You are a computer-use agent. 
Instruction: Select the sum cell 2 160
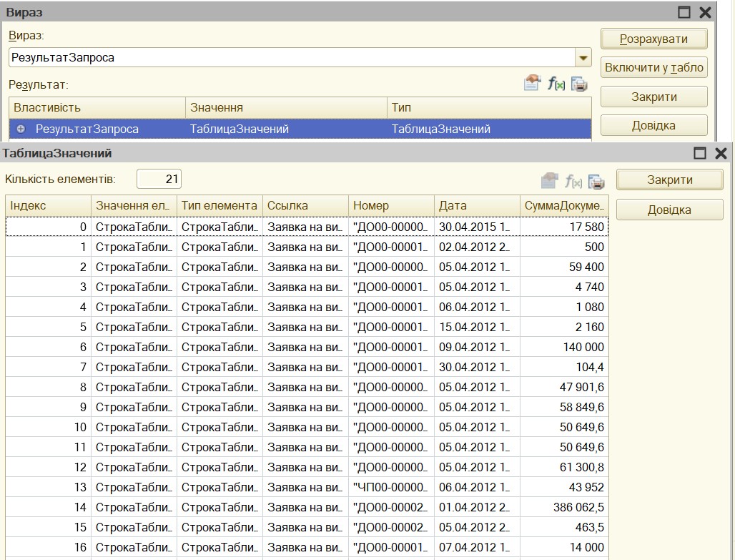(x=564, y=327)
